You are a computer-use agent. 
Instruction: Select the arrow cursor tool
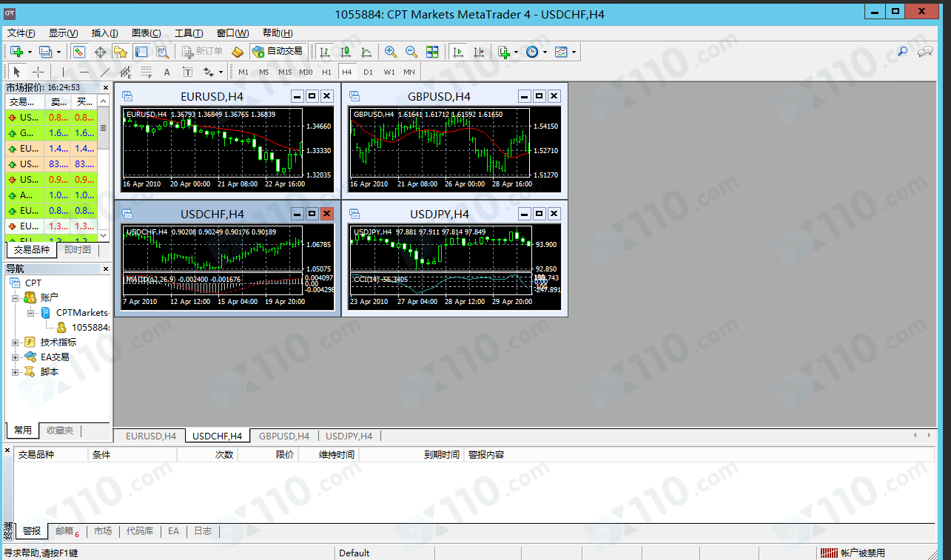coord(17,72)
